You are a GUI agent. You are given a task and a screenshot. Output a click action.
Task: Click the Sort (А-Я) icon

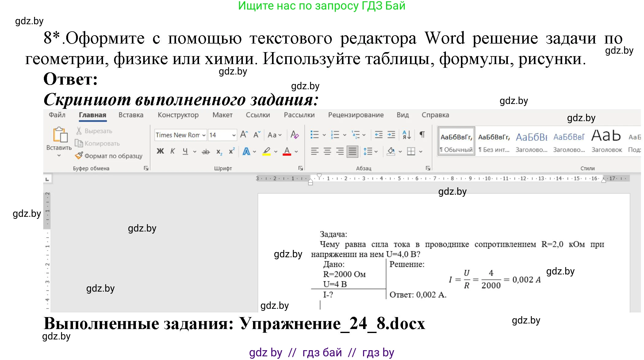pyautogui.click(x=407, y=135)
